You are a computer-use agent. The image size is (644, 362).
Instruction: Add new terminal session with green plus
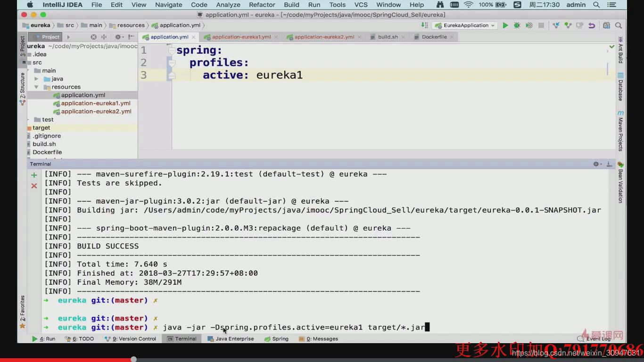tap(34, 175)
